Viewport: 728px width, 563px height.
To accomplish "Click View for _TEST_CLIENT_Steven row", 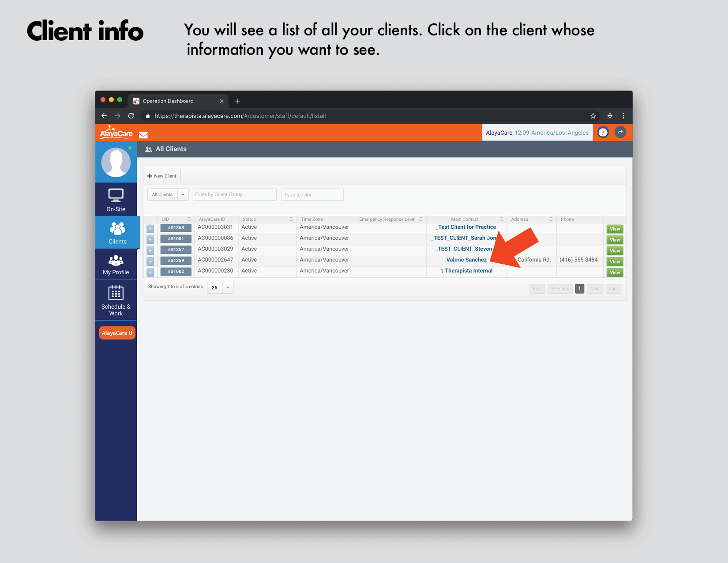I will [615, 251].
